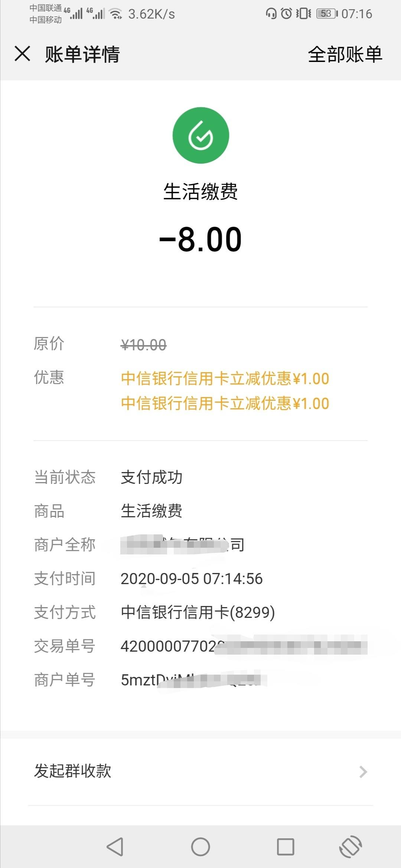Tap the screen rotation icon in navigation bar
The height and width of the screenshot is (868, 401).
(x=351, y=847)
